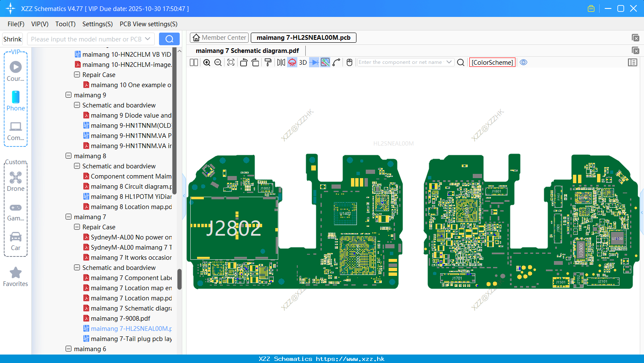Click the toolbox icon in title bar
The width and height of the screenshot is (644, 363).
pyautogui.click(x=591, y=8)
